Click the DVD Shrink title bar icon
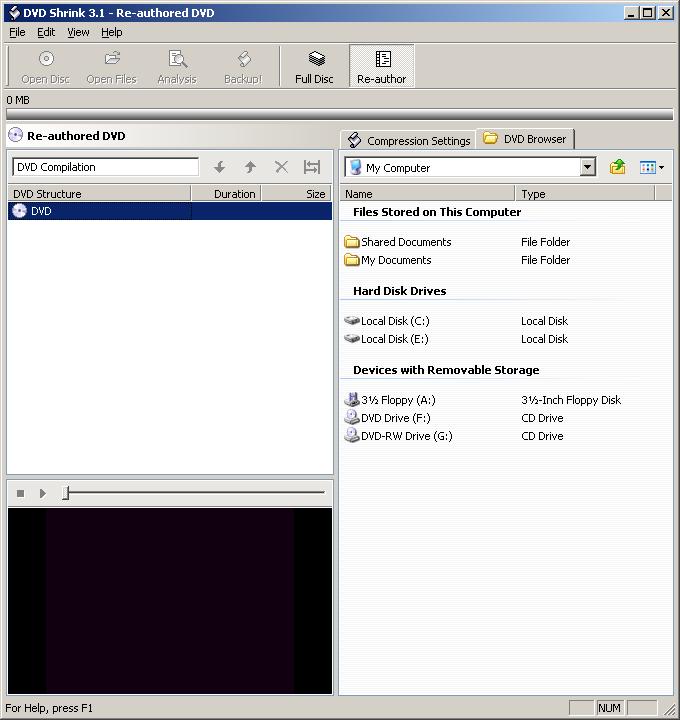 [14, 12]
